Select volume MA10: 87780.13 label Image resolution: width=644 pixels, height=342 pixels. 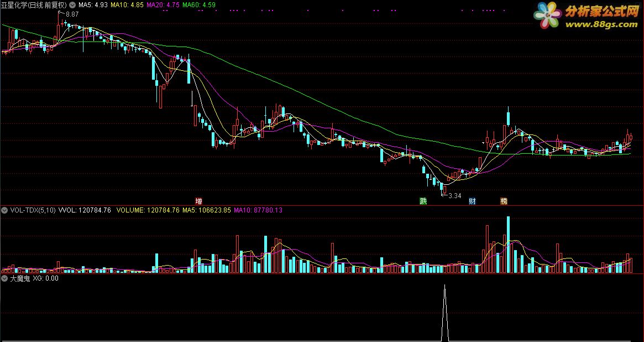(x=258, y=210)
